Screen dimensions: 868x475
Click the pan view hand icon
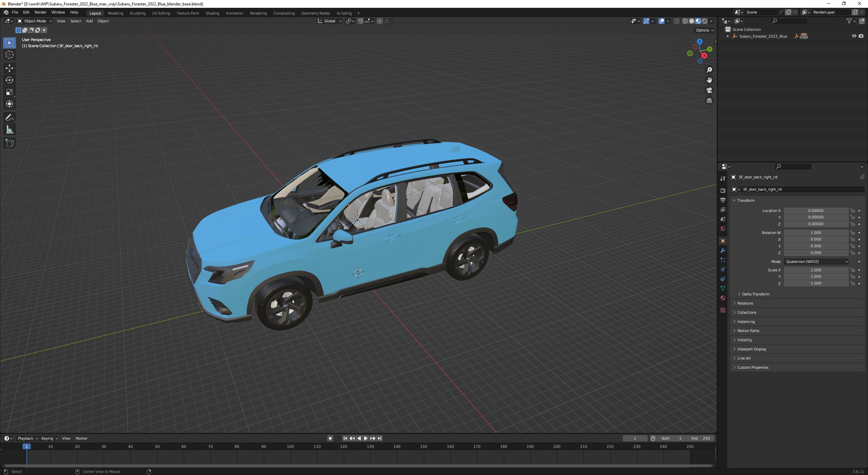click(x=709, y=80)
